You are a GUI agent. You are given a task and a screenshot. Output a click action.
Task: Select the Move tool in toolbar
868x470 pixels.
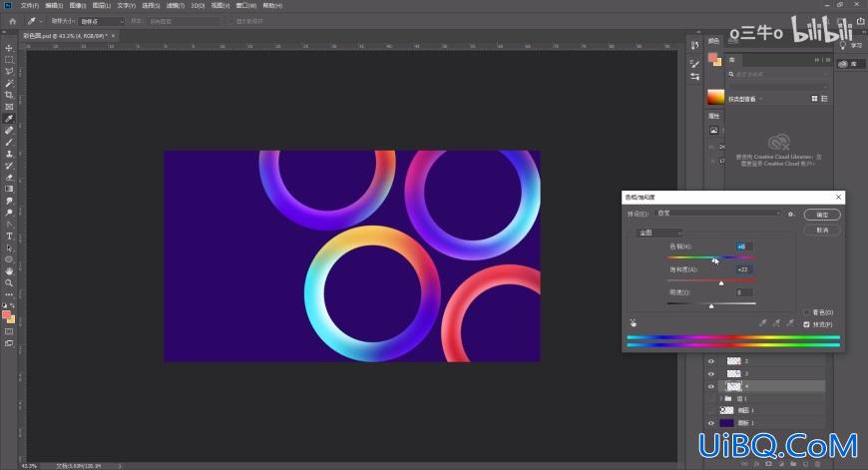pos(9,48)
